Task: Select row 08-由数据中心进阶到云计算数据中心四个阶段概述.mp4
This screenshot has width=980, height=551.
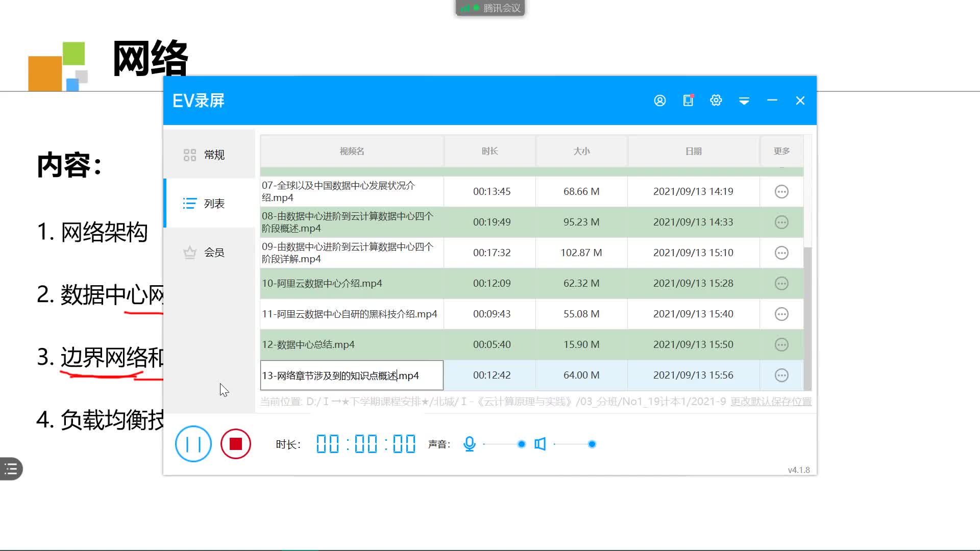Action: coord(532,222)
